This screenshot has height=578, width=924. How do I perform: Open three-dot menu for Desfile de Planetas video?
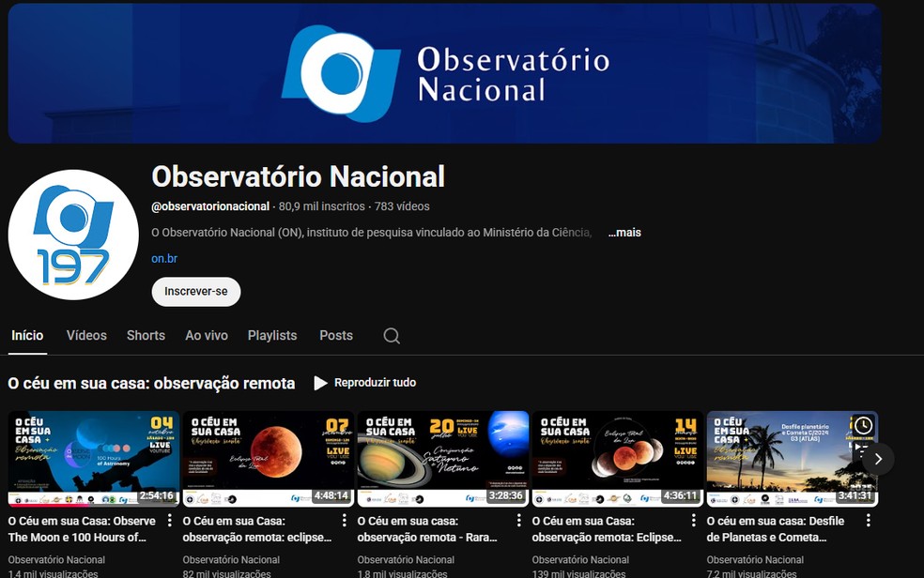pos(868,521)
